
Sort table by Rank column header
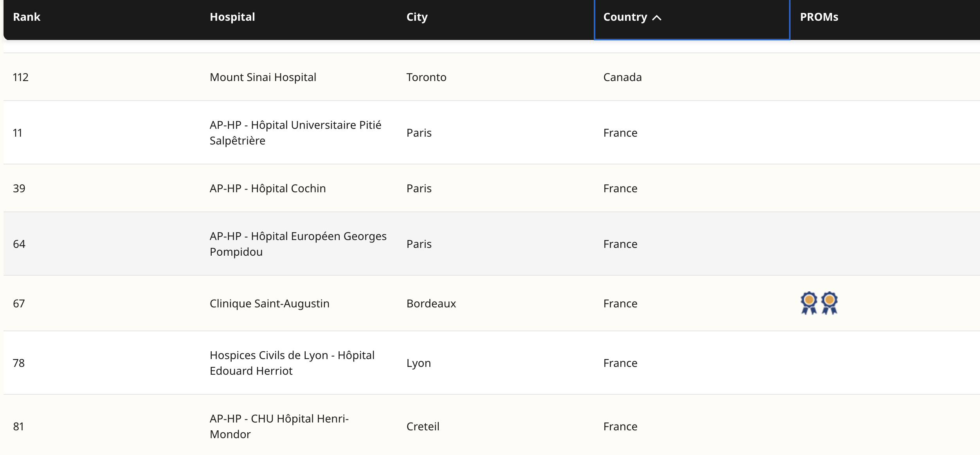[27, 17]
